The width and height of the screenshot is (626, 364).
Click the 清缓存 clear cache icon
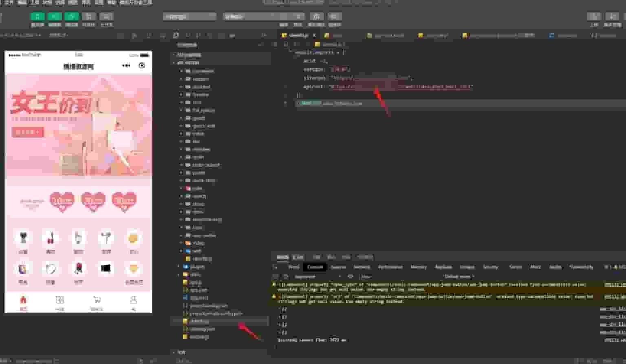[335, 16]
